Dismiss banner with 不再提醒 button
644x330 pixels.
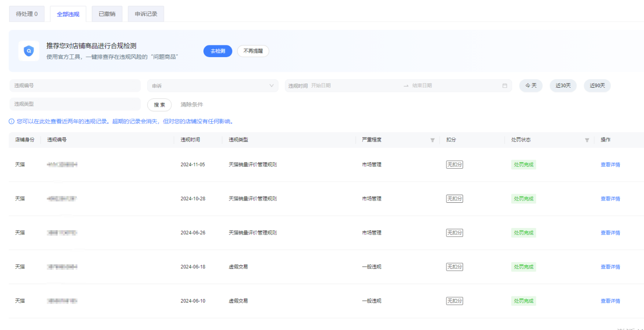(x=253, y=51)
